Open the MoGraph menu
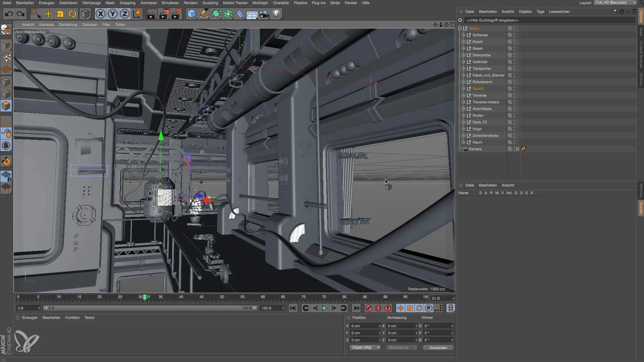 260,3
